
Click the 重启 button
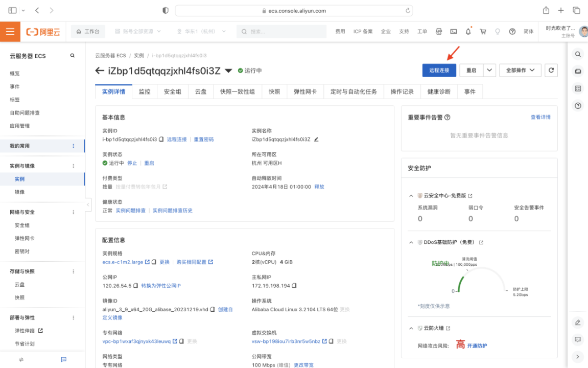472,70
